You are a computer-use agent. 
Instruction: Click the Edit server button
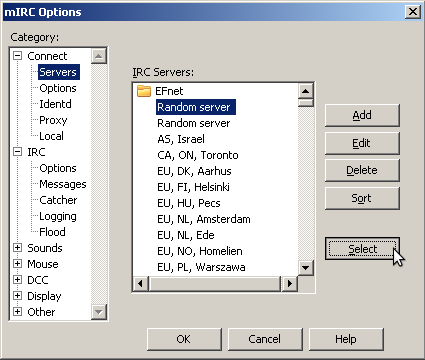tap(362, 143)
